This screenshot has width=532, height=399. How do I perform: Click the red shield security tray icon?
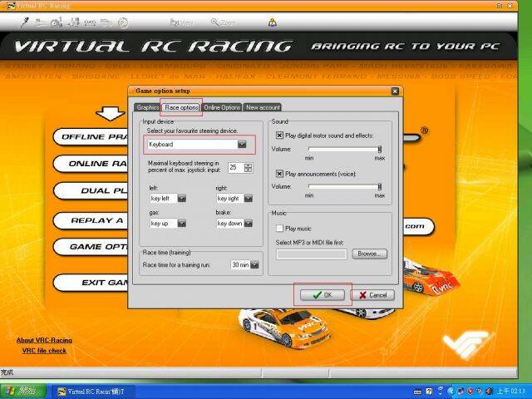pyautogui.click(x=470, y=392)
